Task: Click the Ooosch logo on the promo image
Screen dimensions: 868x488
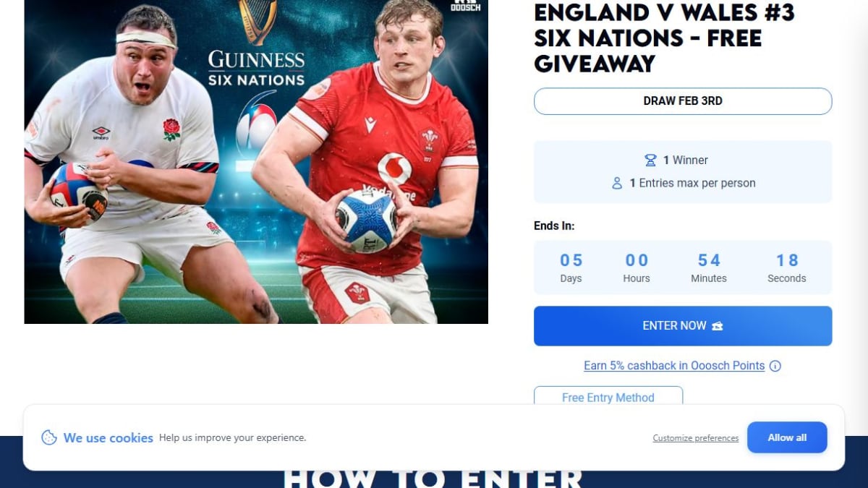Action: (465, 6)
